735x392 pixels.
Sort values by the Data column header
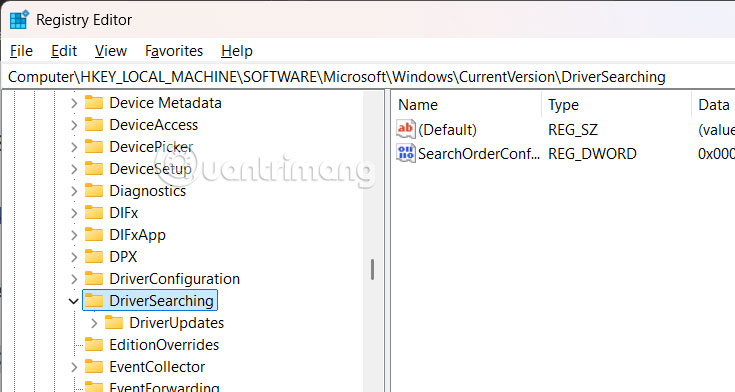[x=713, y=105]
